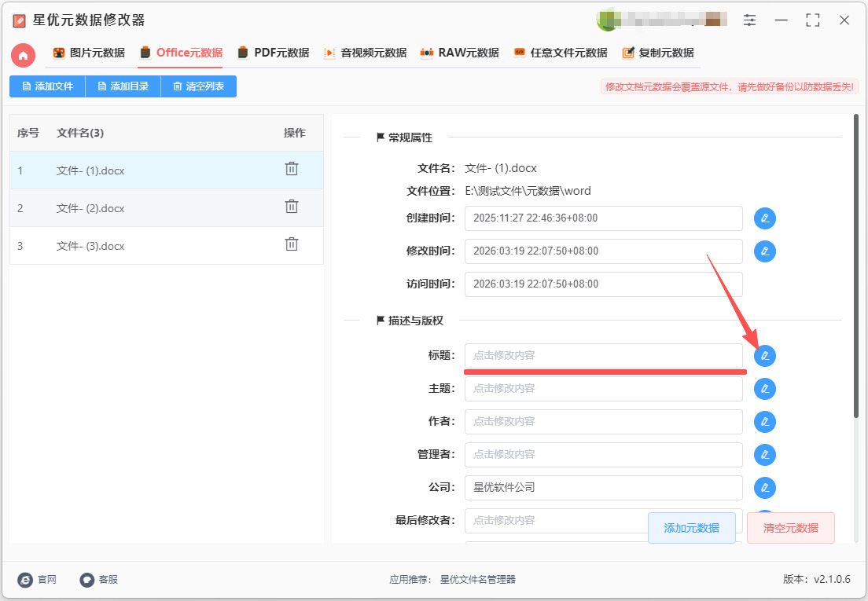Click the red home icon
Screen dimensions: 868x601
pos(24,55)
